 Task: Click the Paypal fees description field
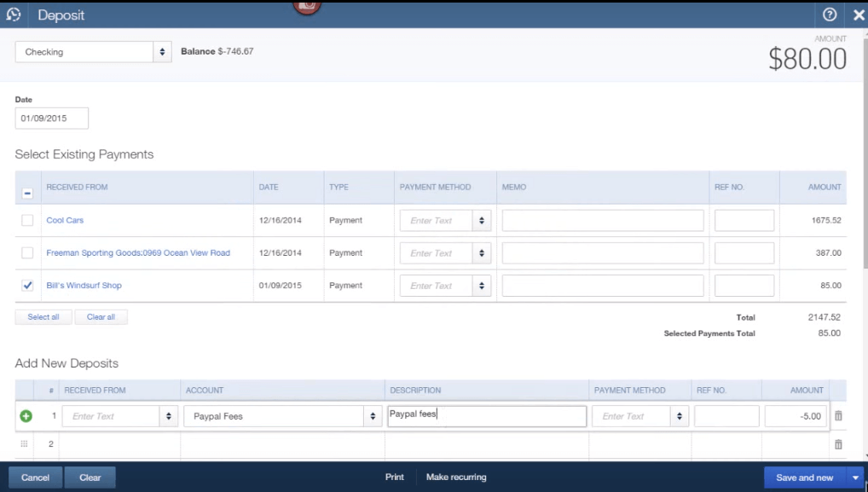coord(487,416)
